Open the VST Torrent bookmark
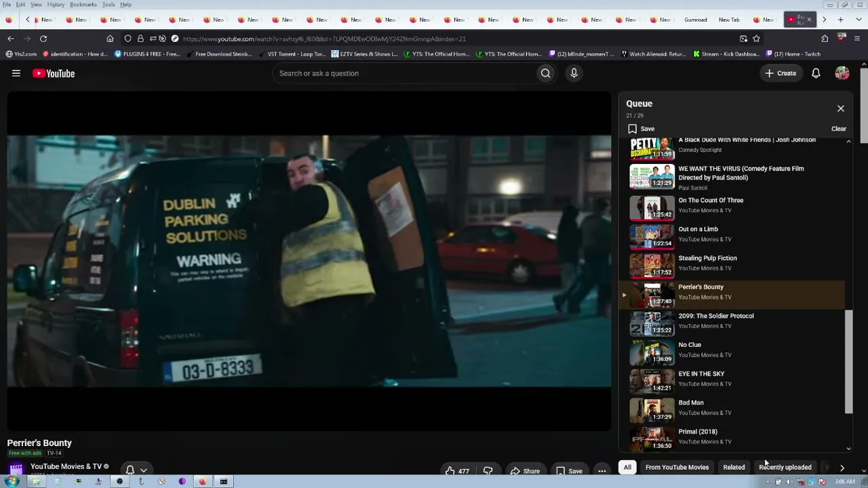The image size is (868, 488). pos(292,54)
